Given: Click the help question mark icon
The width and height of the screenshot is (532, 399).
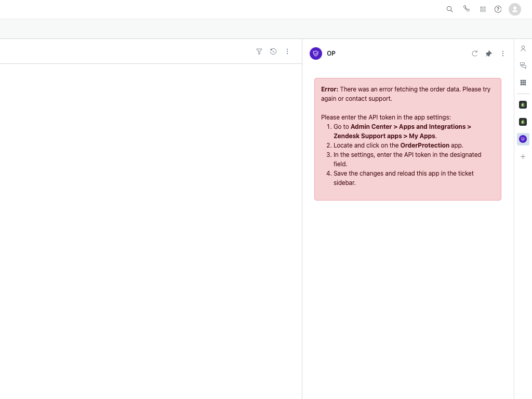Looking at the screenshot, I should click(498, 9).
